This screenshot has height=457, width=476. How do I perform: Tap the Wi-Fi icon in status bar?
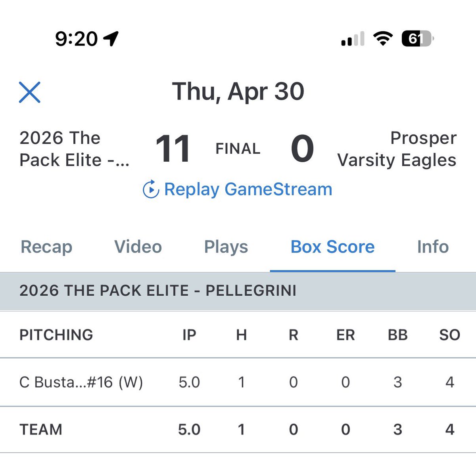(x=383, y=38)
